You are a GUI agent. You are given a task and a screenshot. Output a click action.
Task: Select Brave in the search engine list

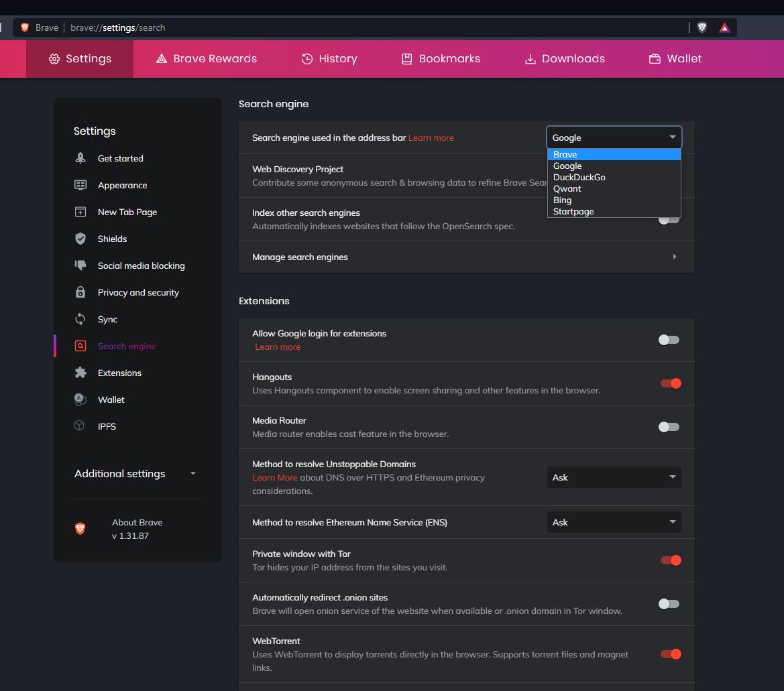614,154
